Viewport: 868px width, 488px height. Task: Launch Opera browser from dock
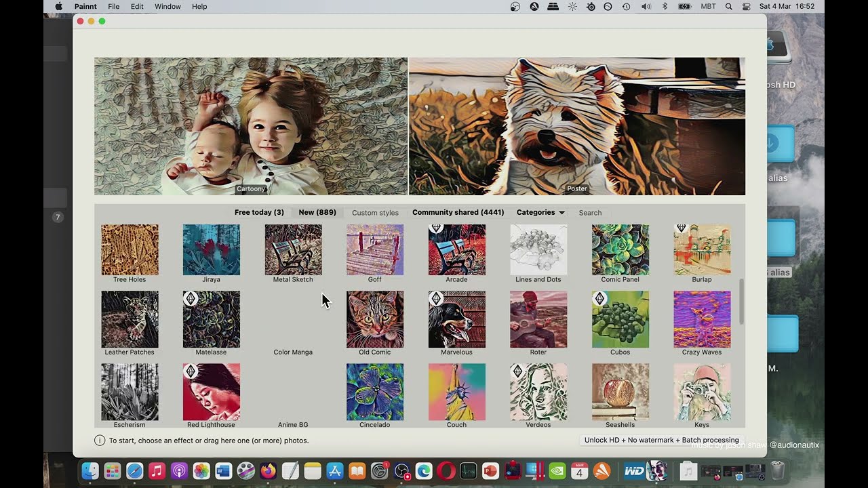click(446, 470)
